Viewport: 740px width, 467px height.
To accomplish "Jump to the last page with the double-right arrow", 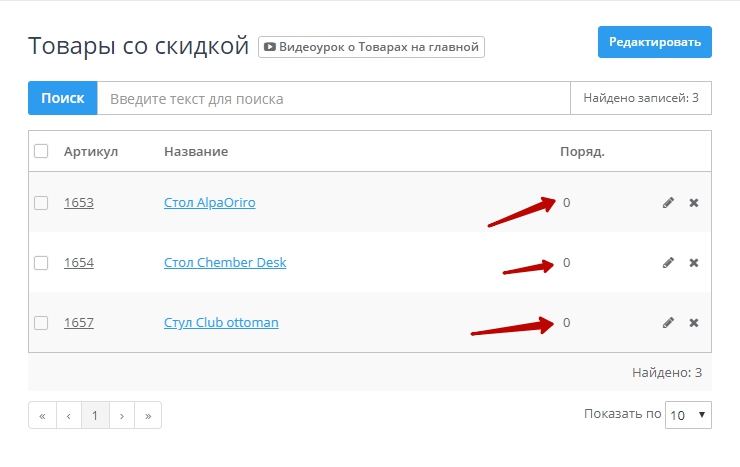I will point(148,415).
